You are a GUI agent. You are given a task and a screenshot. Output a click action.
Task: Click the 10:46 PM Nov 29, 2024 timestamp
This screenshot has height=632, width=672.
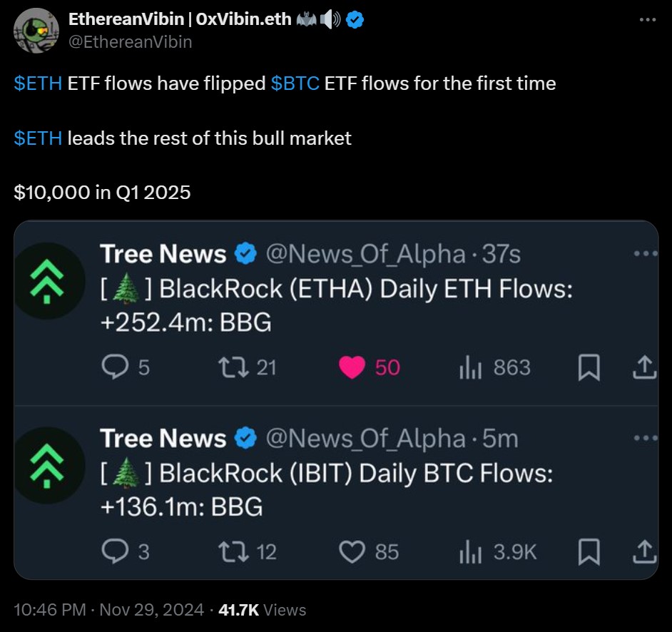pos(109,610)
